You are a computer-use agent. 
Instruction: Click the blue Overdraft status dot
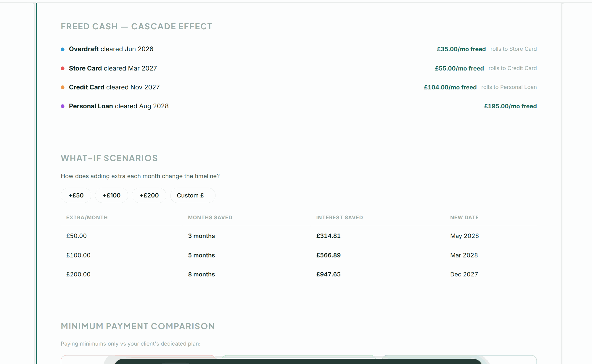click(x=63, y=49)
